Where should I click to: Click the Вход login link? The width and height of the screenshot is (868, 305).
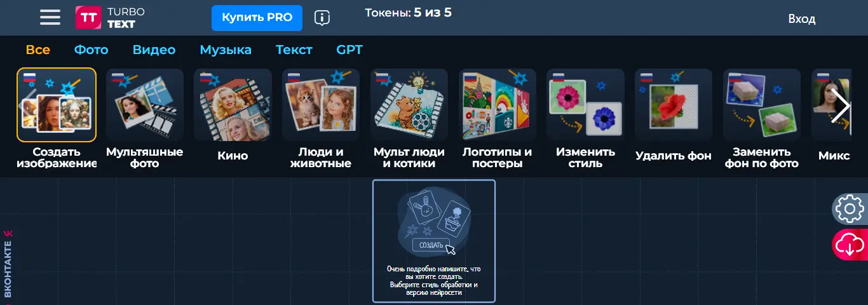click(802, 19)
